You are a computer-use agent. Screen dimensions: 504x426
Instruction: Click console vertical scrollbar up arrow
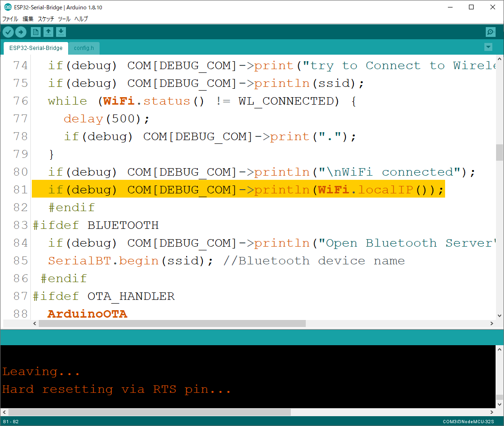pyautogui.click(x=499, y=349)
